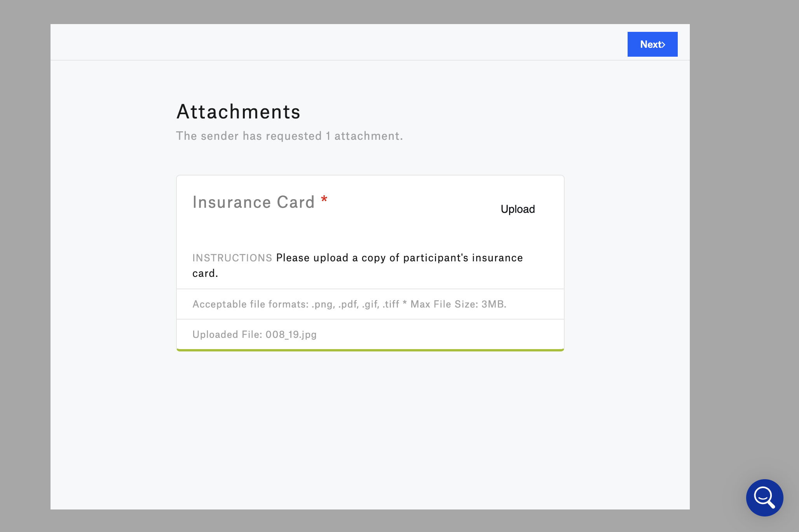Viewport: 799px width, 532px height.
Task: Upload an Insurance Card file
Action: pos(518,209)
